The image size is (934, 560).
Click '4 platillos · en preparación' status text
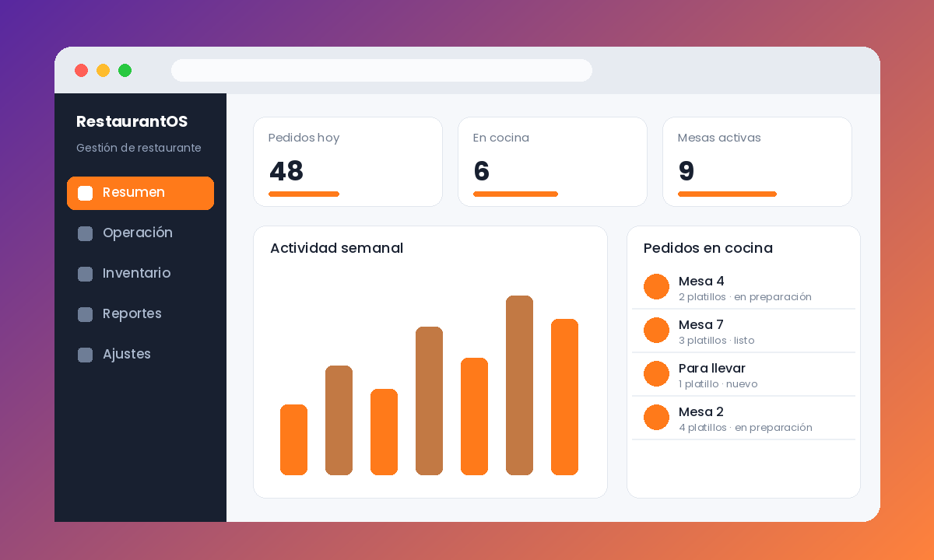point(746,428)
